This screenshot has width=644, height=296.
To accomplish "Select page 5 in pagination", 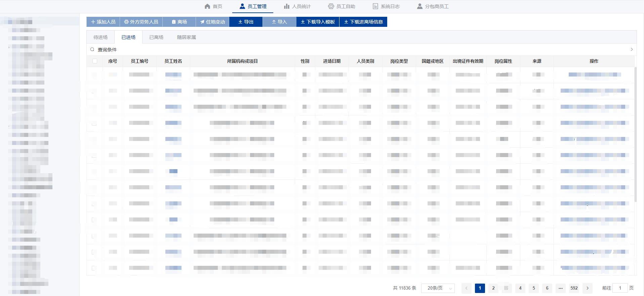I will (x=534, y=288).
